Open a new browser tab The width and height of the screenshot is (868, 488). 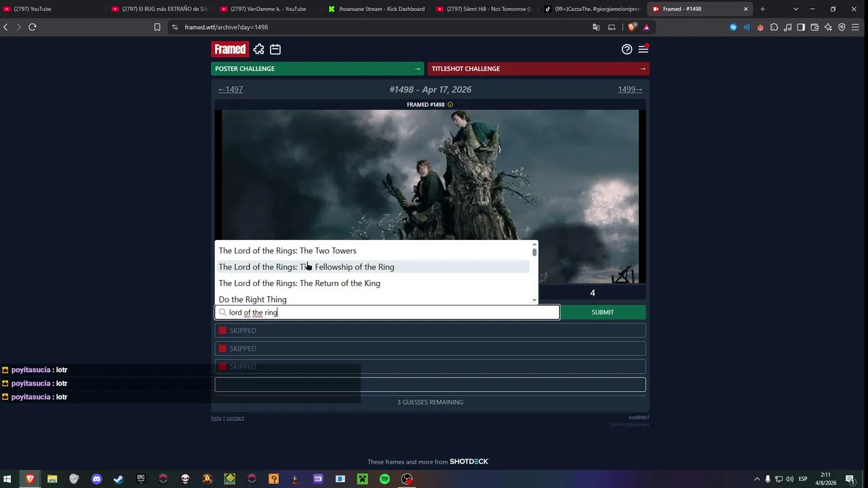pyautogui.click(x=762, y=9)
